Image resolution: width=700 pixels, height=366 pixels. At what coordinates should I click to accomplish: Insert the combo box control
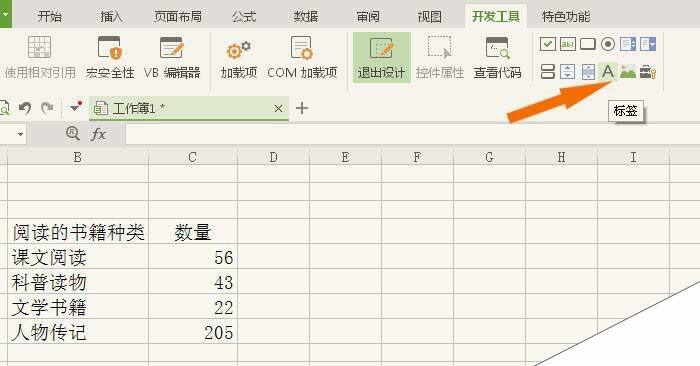click(648, 44)
